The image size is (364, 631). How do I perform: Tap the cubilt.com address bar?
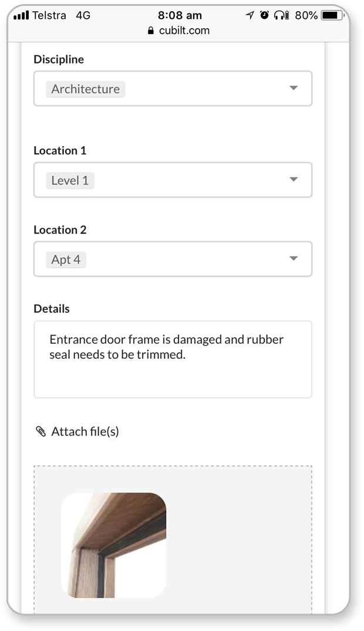click(x=184, y=31)
